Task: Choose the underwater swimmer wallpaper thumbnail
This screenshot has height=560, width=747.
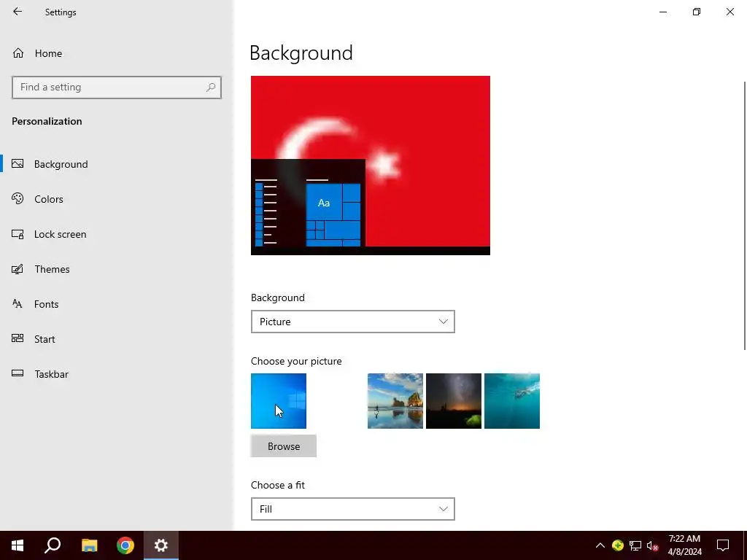Action: (x=512, y=401)
